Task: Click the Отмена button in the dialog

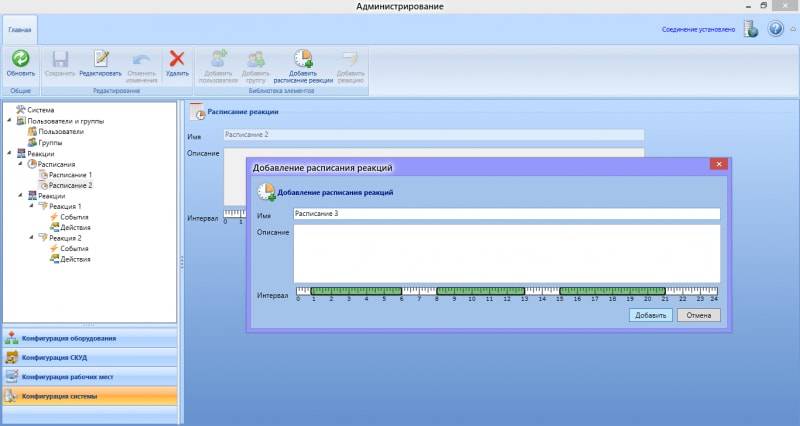Action: pyautogui.click(x=700, y=315)
